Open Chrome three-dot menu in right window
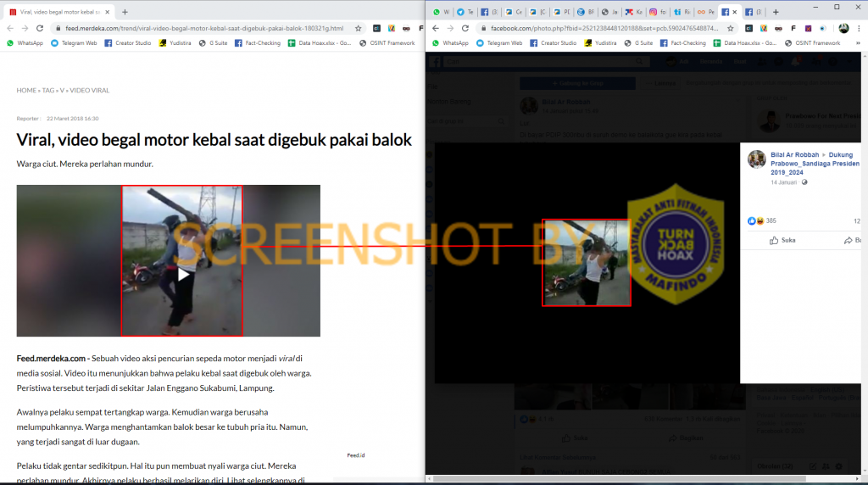 click(x=859, y=28)
